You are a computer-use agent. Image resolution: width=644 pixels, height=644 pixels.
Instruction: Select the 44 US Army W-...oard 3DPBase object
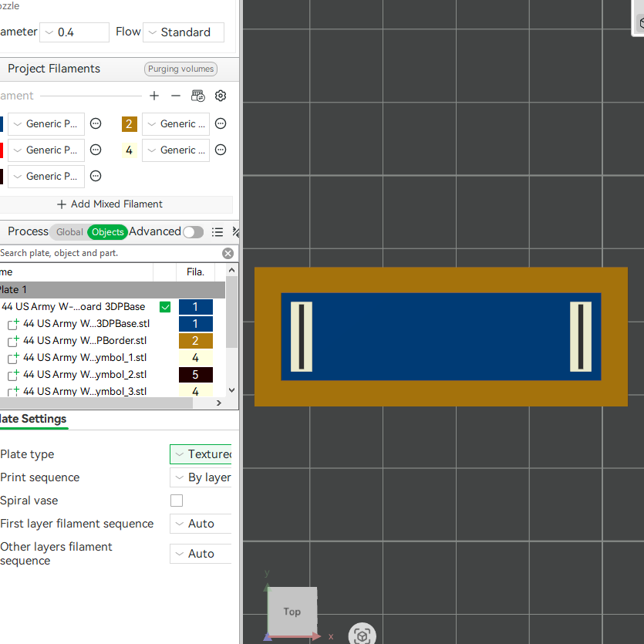(x=73, y=307)
